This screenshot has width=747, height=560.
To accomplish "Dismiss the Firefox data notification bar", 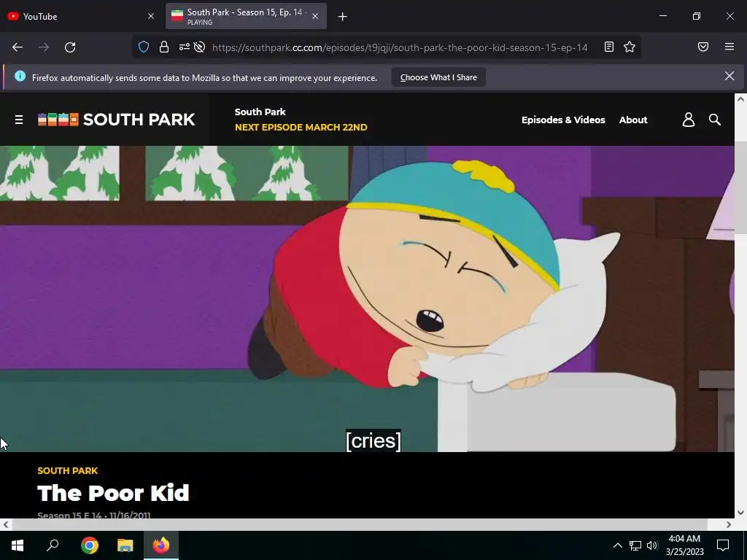I will [729, 76].
